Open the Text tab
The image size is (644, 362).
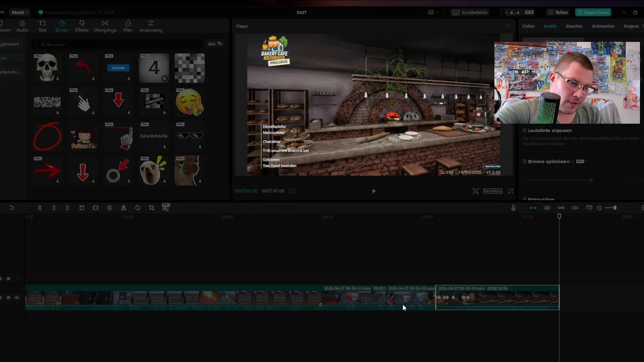[x=42, y=26]
